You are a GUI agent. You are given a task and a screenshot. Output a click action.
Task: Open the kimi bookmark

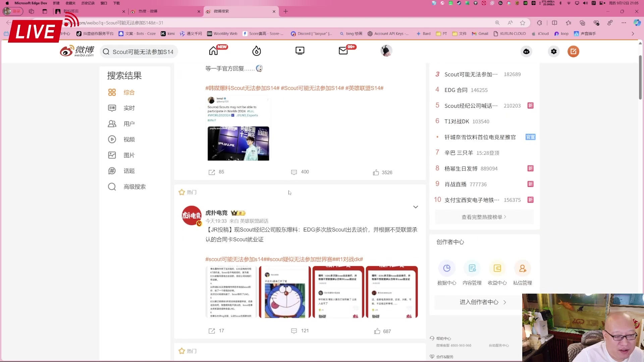pyautogui.click(x=168, y=34)
